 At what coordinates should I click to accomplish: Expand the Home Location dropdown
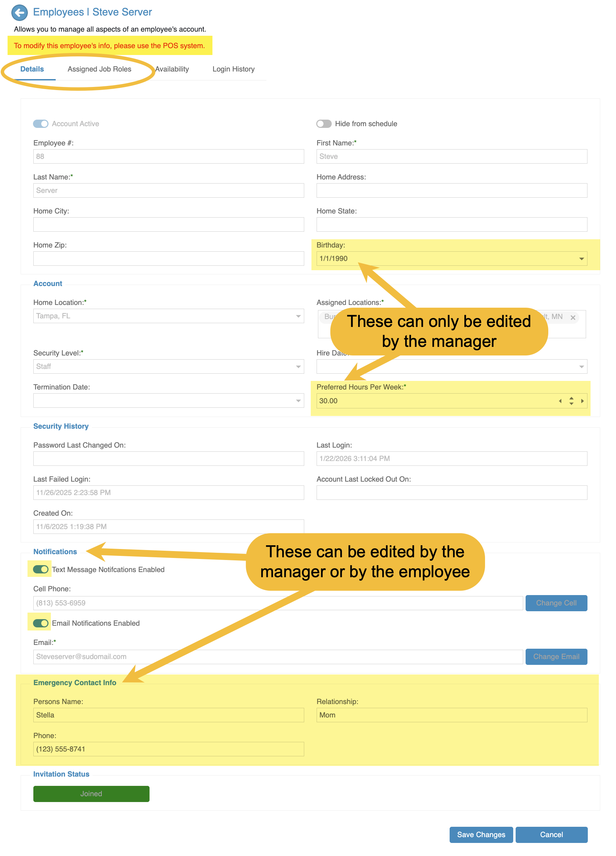pos(298,316)
